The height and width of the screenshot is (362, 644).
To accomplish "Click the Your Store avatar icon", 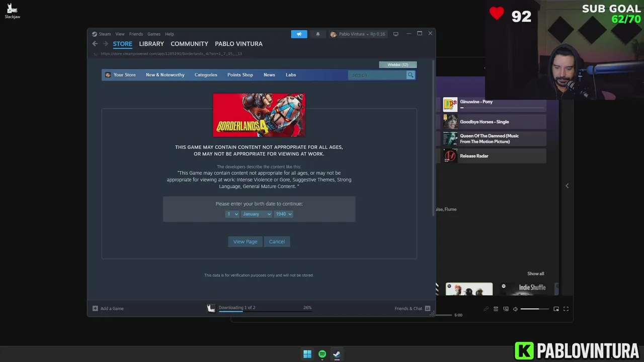I will [108, 75].
